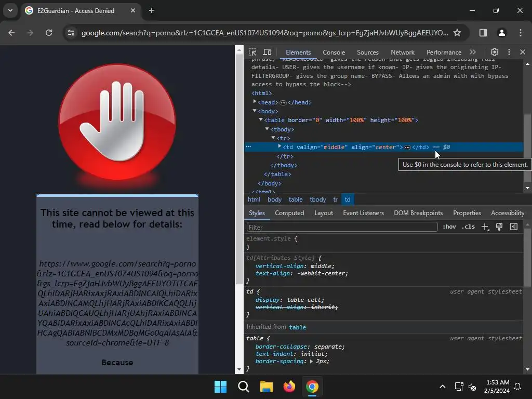This screenshot has height=399, width=532.
Task: Click the styles Filter input field
Action: click(x=342, y=227)
